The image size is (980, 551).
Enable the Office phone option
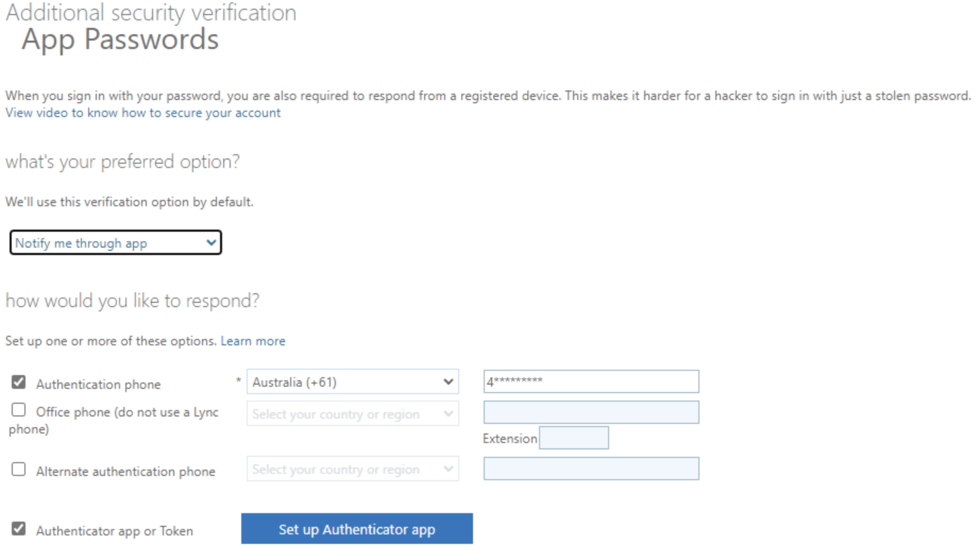18,410
